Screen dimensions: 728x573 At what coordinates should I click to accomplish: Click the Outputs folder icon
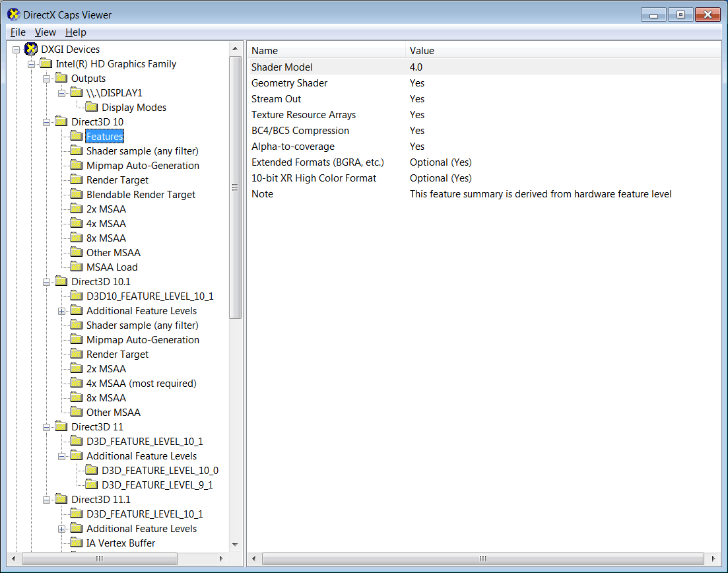click(x=61, y=78)
